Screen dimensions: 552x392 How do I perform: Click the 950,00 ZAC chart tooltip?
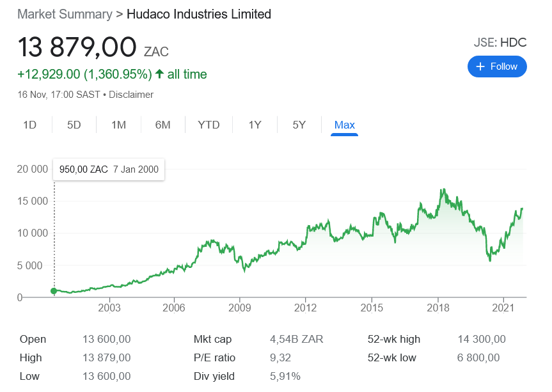click(109, 169)
